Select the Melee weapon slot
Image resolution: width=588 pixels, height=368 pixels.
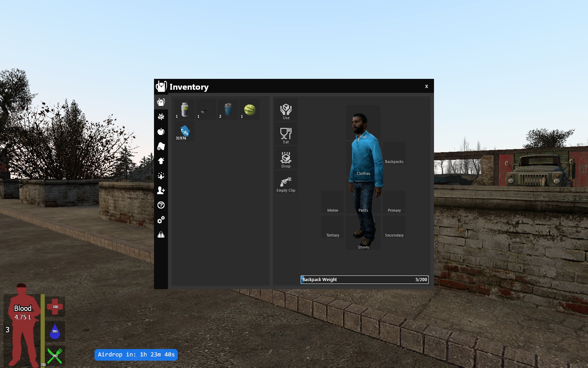tap(332, 202)
